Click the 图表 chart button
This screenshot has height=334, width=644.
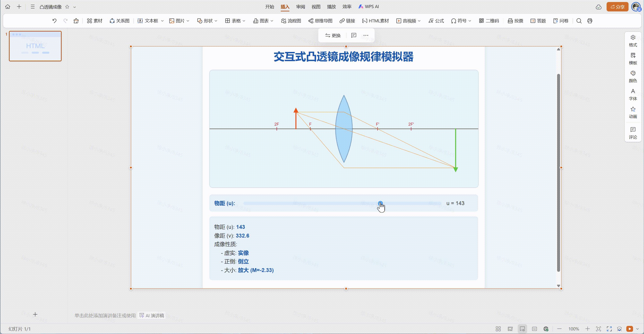tap(261, 21)
